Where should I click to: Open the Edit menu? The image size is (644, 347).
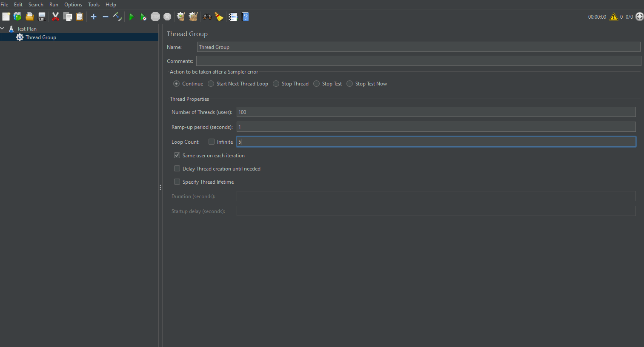coord(18,5)
